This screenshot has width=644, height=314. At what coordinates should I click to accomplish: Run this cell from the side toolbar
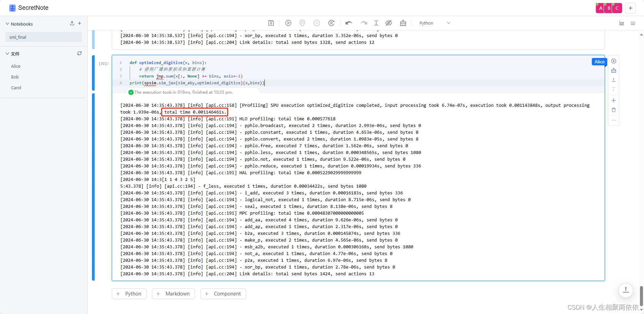point(614,61)
